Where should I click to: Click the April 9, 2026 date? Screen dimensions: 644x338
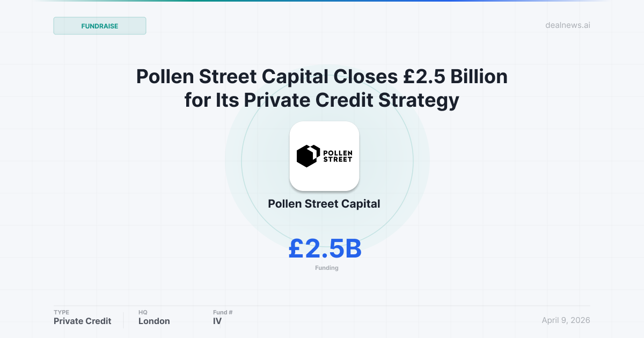(566, 320)
